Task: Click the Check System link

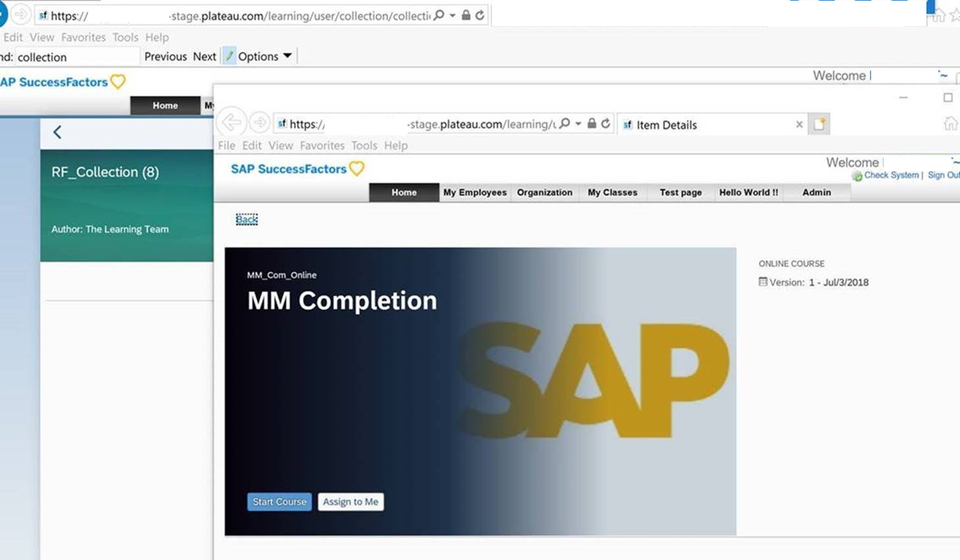Action: (891, 175)
